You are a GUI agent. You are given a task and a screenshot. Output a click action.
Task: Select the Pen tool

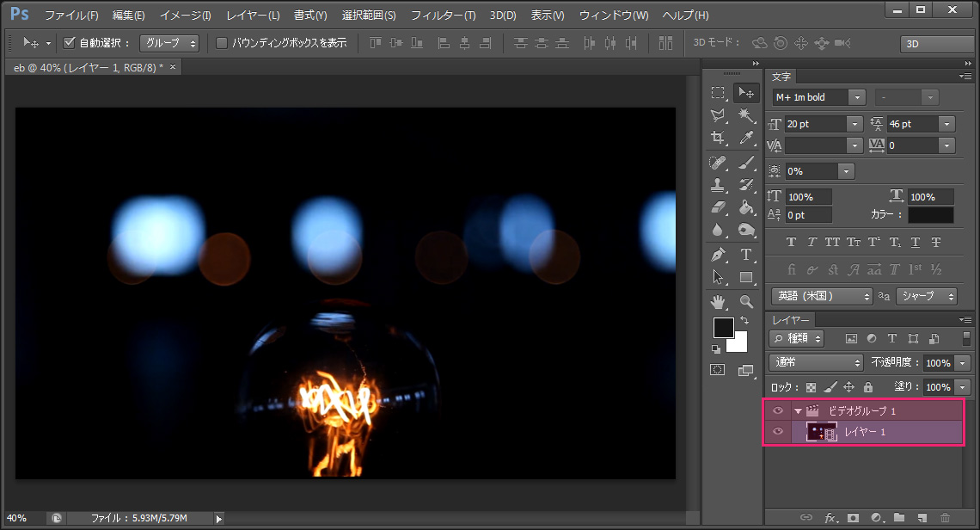pyautogui.click(x=718, y=255)
